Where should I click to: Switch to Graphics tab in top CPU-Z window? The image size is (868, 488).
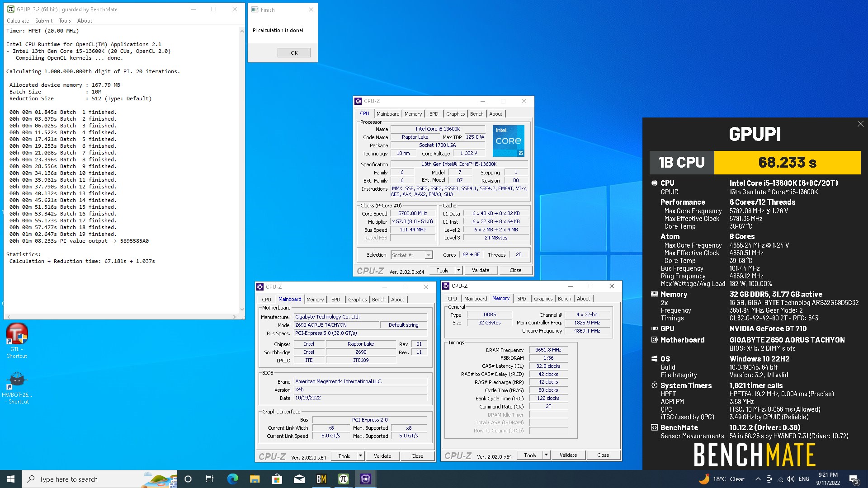click(455, 114)
